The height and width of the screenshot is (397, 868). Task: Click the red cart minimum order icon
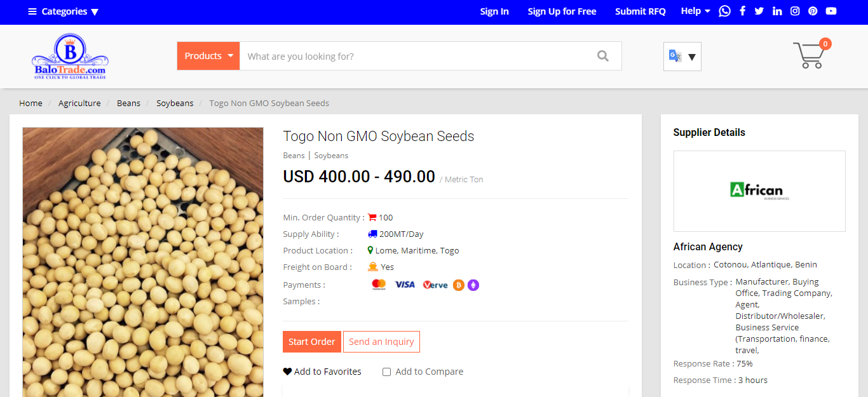[x=372, y=217]
